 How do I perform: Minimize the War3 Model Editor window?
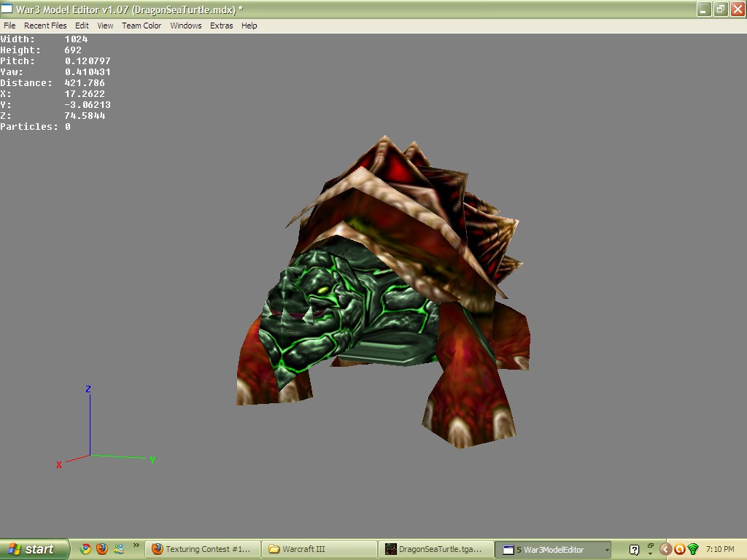coord(704,9)
